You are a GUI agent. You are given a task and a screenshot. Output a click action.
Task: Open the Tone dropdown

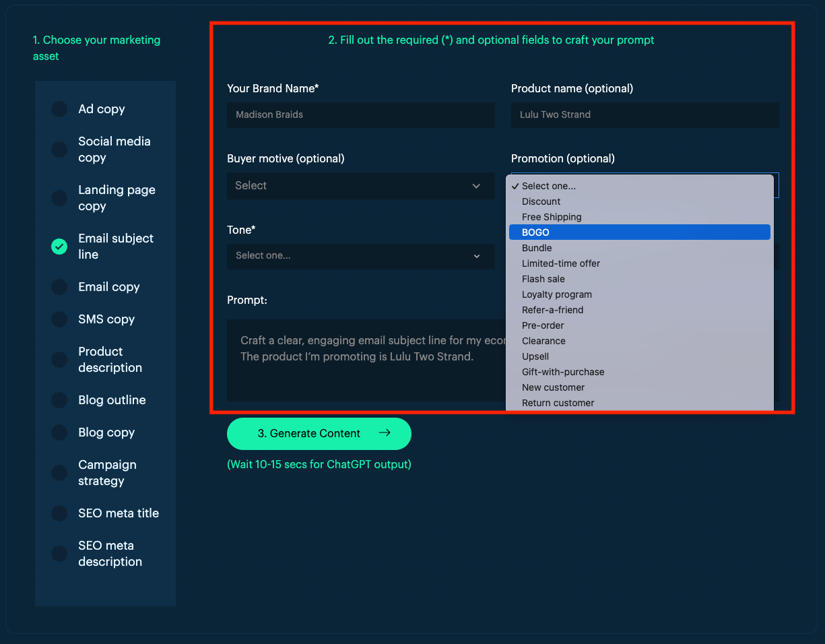click(361, 257)
